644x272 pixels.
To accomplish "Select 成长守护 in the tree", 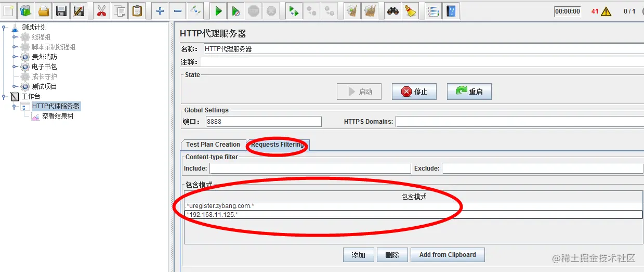I will click(x=44, y=76).
